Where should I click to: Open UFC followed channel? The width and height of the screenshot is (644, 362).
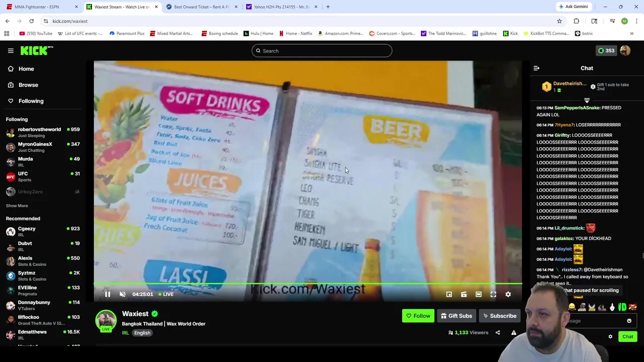(x=43, y=176)
